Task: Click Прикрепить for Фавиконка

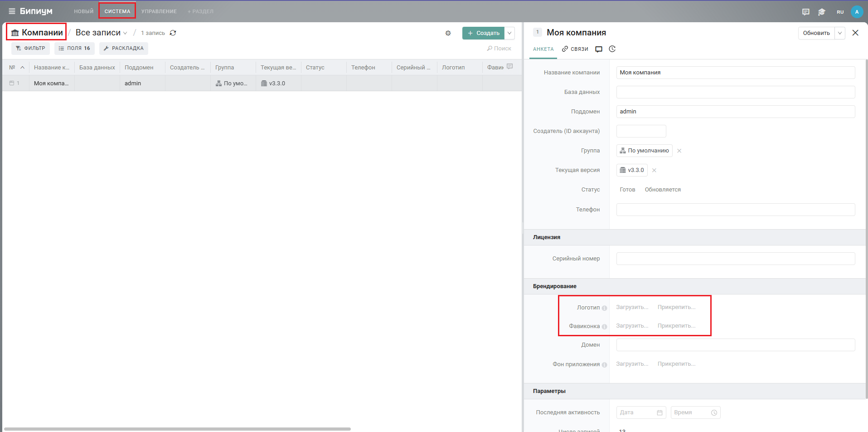Action: click(676, 326)
